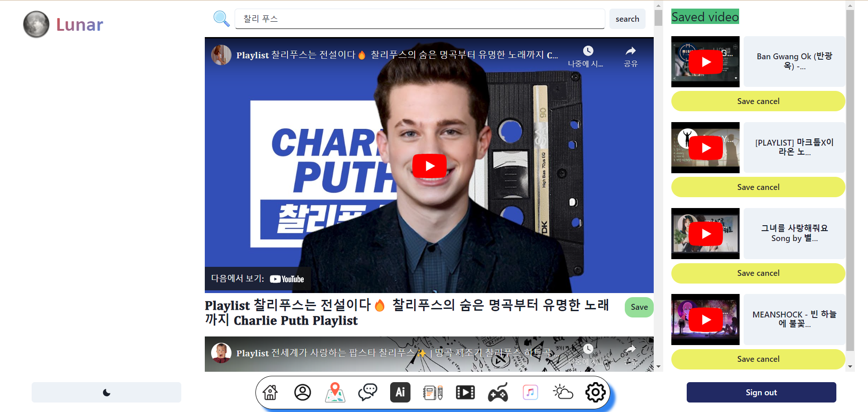Viewport: 868px width, 412px height.
Task: Click the saved video panel scrollbar
Action: click(850, 180)
